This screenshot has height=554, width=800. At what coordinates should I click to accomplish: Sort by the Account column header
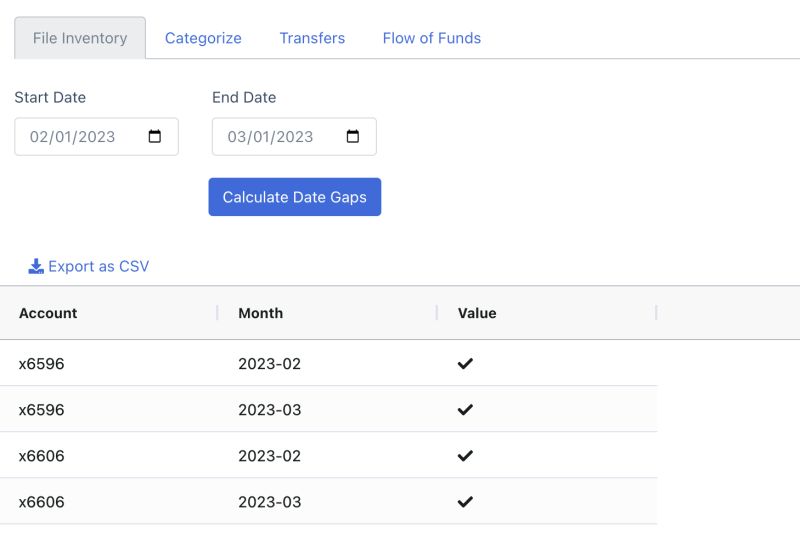48,313
